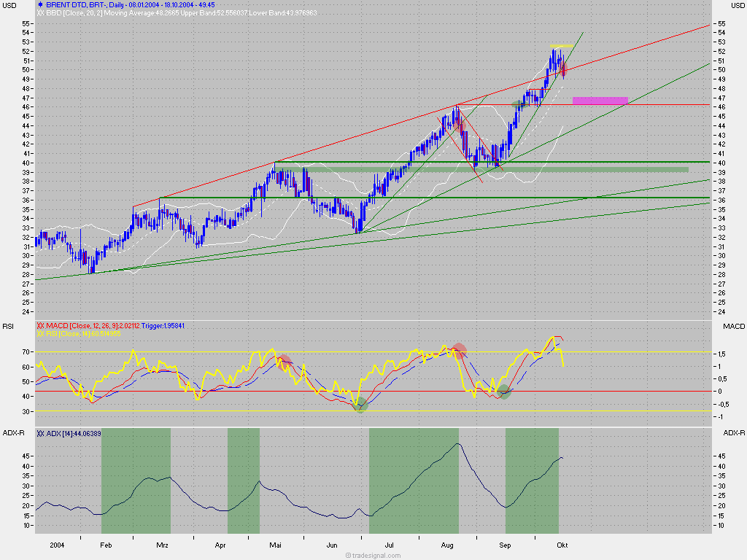Select the BBD [Close, 20, 2] legend text
Image resolution: width=747 pixels, height=560 pixels.
pos(74,13)
